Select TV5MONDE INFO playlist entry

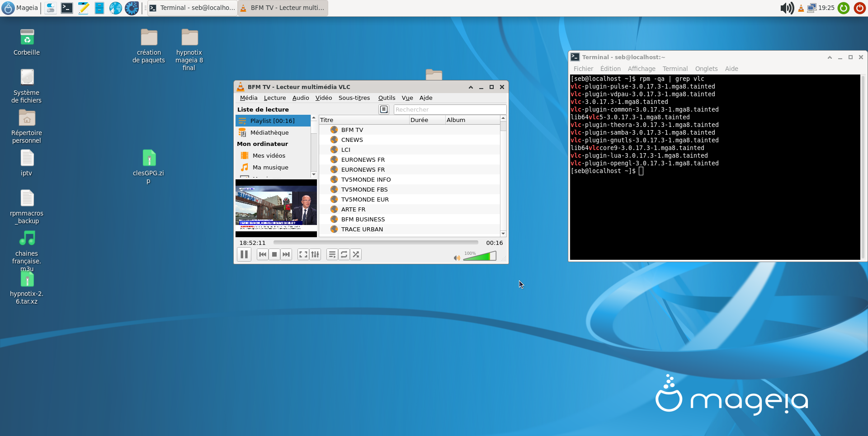(x=410, y=179)
